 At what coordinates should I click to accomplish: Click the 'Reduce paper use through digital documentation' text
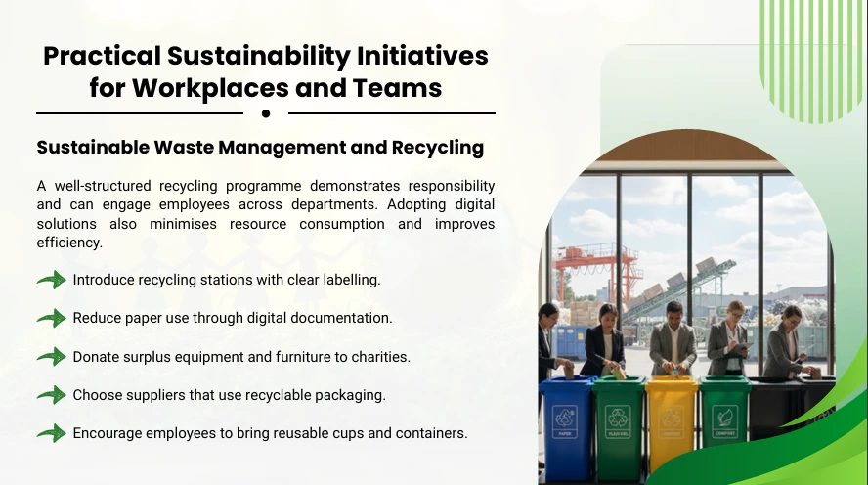point(233,318)
